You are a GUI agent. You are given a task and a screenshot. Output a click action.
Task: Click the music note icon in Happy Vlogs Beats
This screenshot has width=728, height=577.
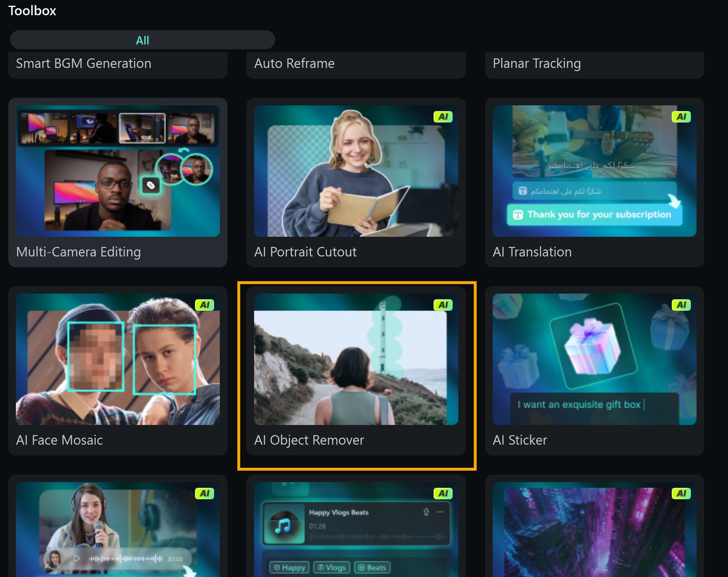[x=283, y=525]
